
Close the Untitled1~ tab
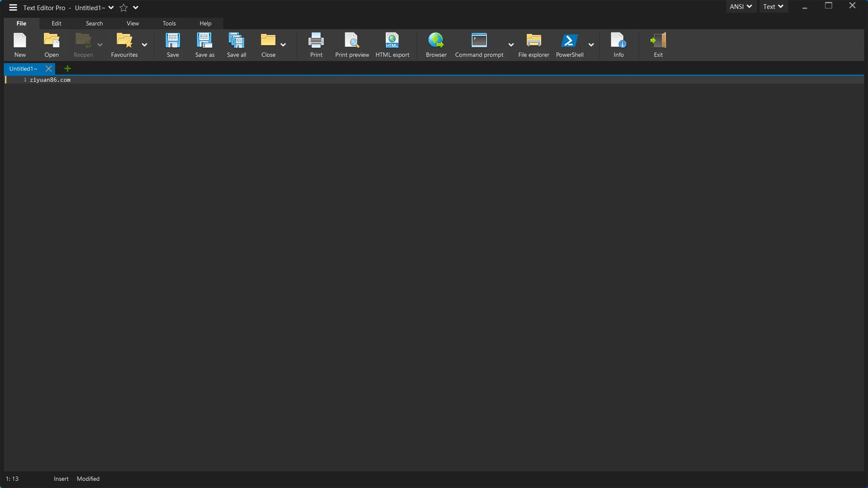pyautogui.click(x=48, y=68)
